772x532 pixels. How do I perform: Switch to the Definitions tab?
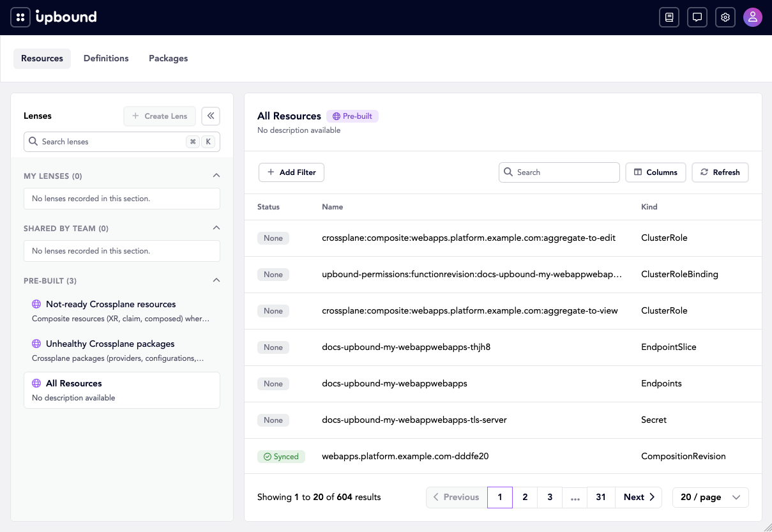(106, 58)
